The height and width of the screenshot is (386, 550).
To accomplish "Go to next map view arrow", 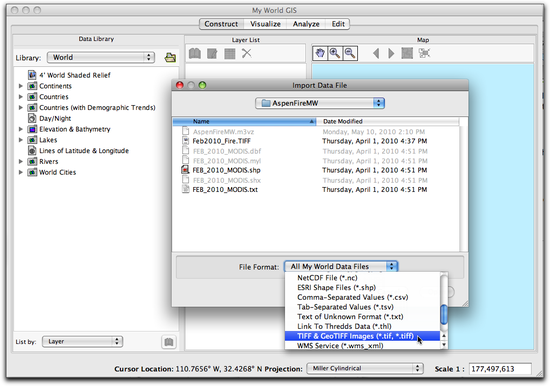I will (391, 53).
